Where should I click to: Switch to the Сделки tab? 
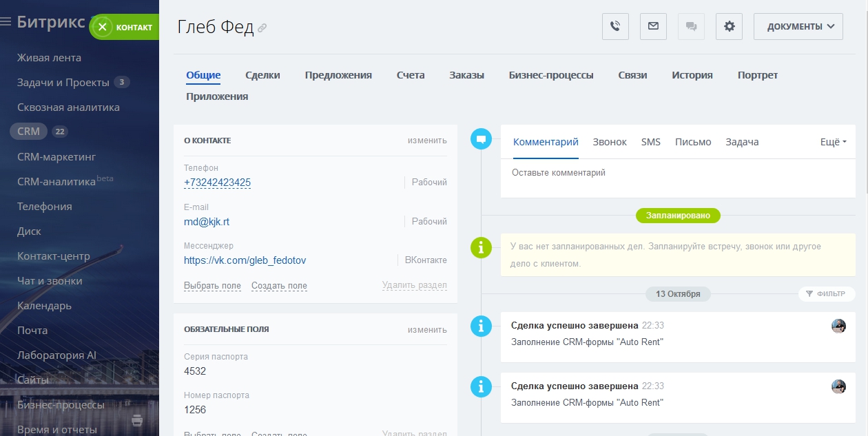pos(262,75)
